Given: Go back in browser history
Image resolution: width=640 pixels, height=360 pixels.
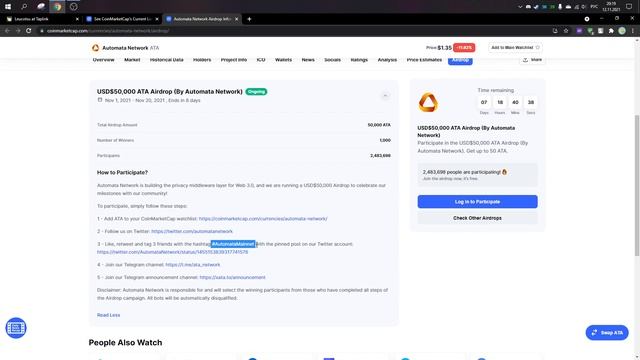Looking at the screenshot, I should (7, 31).
